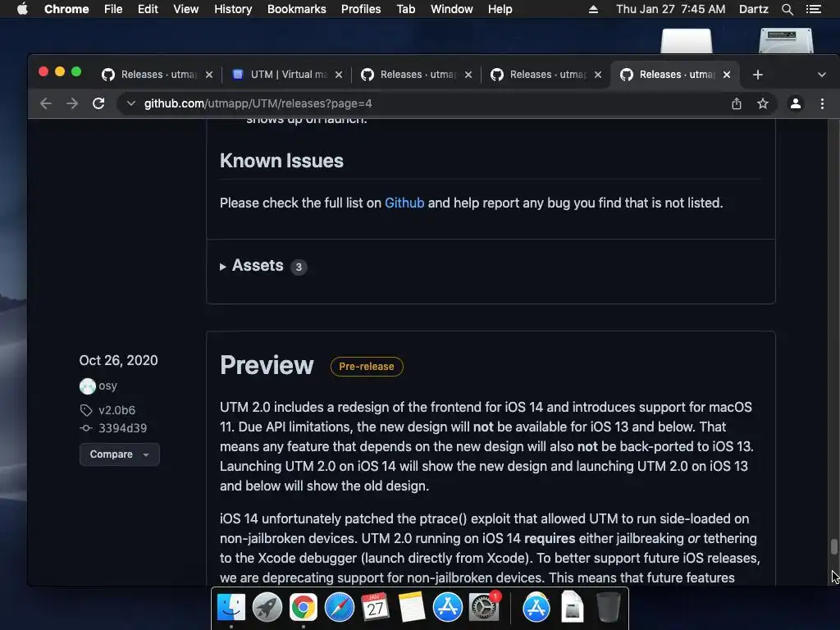Screen dimensions: 840x630
Task: Open the Window menu
Action: tap(452, 9)
